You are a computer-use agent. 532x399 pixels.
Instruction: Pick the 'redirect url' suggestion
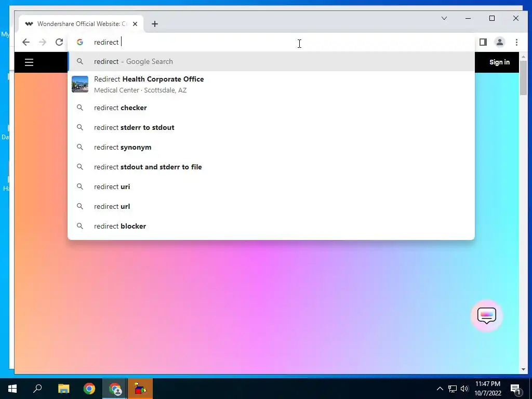(x=271, y=206)
